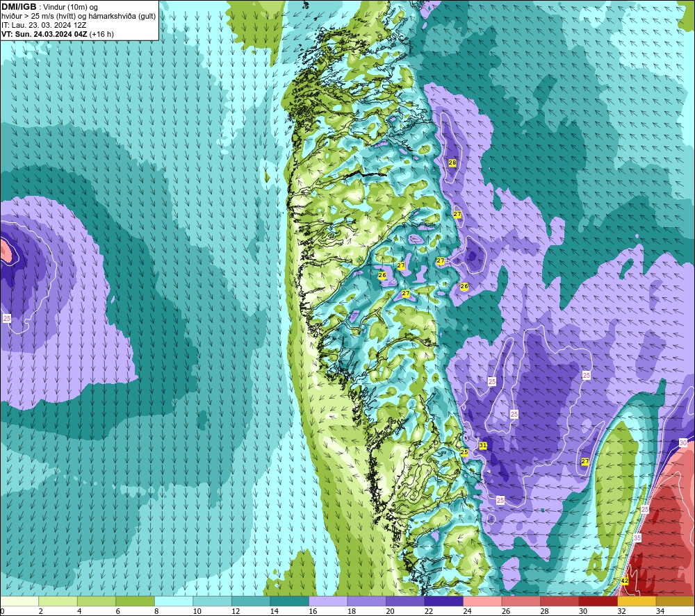Image resolution: width=695 pixels, height=616 pixels.
Task: Click the legend scale label '6'
Action: pos(119,612)
